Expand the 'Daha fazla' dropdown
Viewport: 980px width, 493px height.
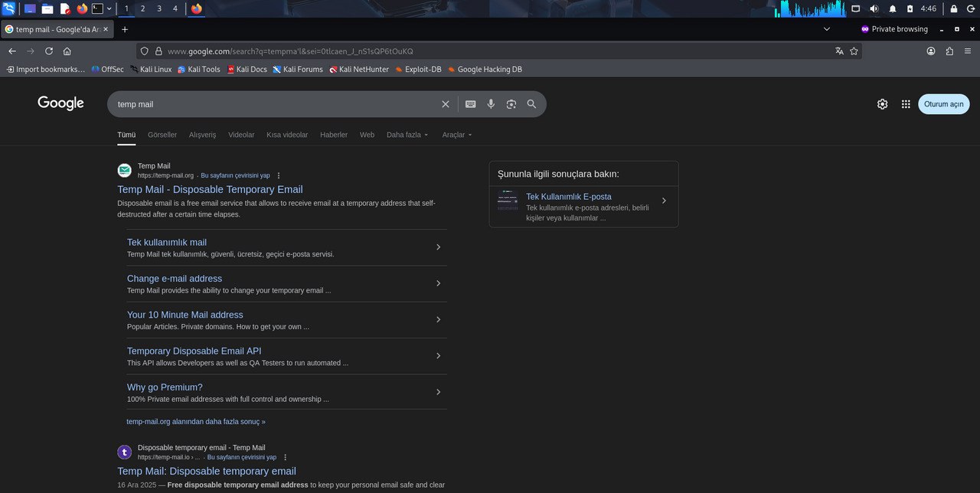[407, 135]
